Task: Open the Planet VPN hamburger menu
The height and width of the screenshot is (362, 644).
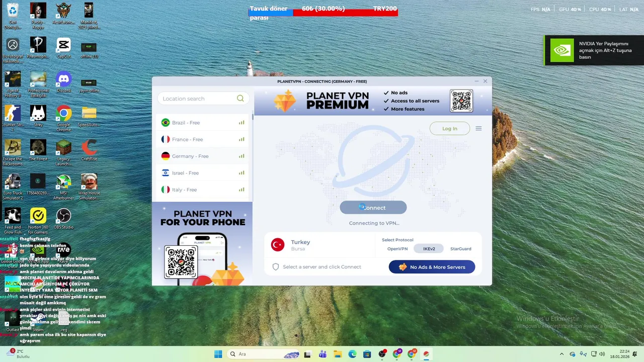Action: click(478, 129)
